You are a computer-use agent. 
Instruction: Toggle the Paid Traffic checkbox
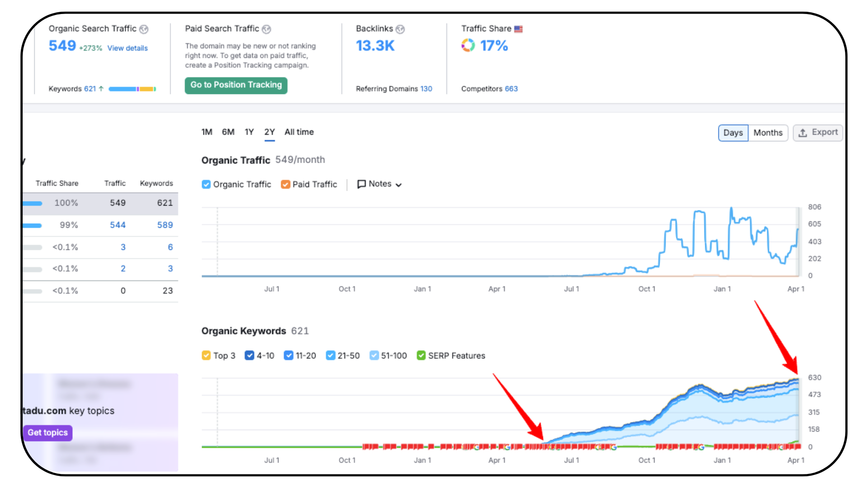pyautogui.click(x=285, y=184)
